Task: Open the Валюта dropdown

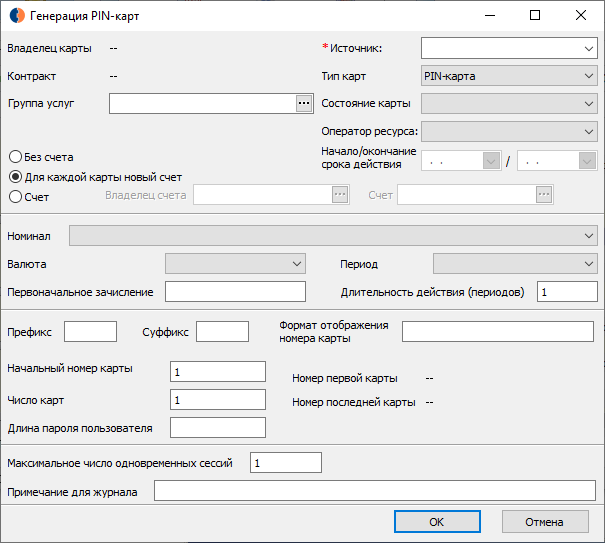Action: point(235,264)
